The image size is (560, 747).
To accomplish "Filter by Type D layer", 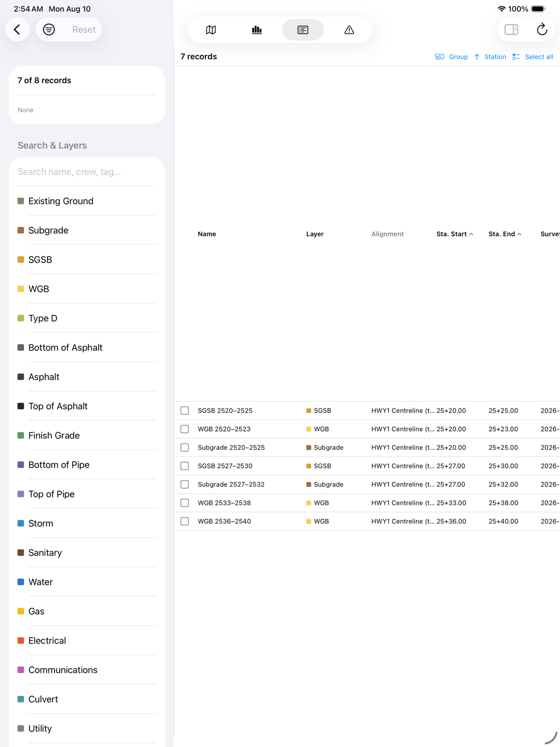I will click(87, 319).
